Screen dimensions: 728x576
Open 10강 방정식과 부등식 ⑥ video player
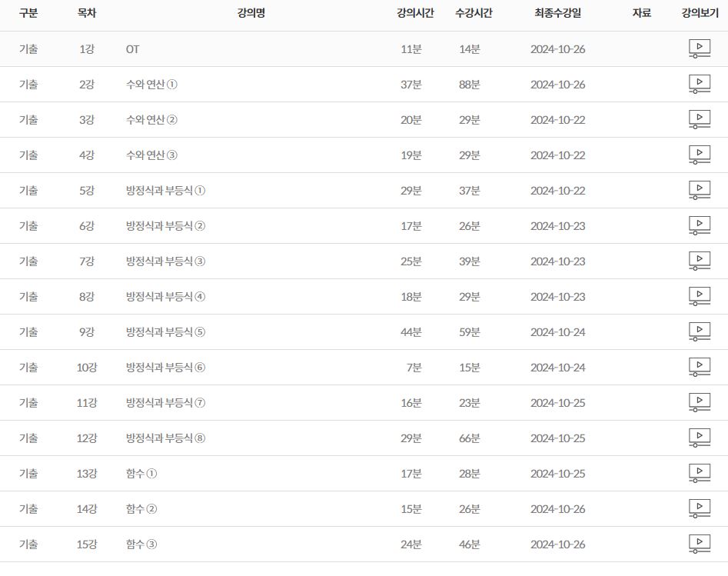click(x=699, y=368)
